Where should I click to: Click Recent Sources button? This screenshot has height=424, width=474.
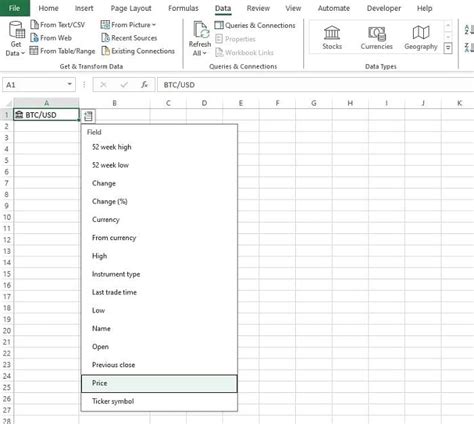tap(129, 38)
